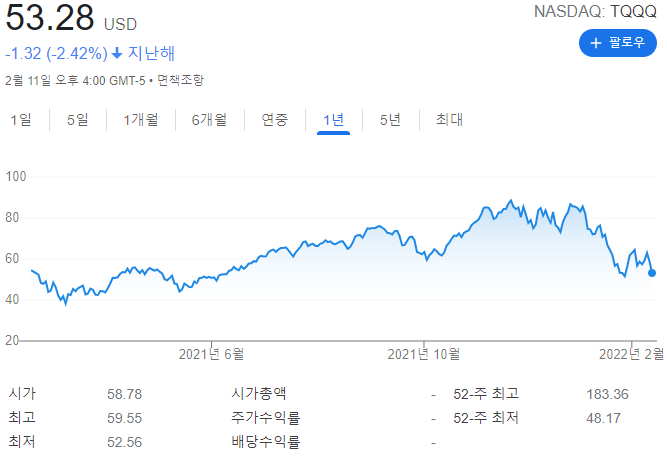Click the 시가 value 58.78

[125, 394]
